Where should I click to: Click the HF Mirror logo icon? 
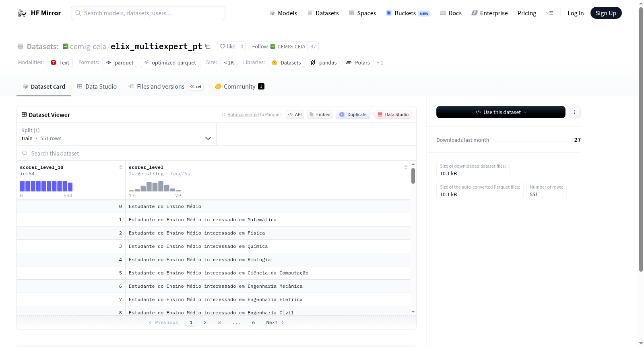pyautogui.click(x=22, y=13)
